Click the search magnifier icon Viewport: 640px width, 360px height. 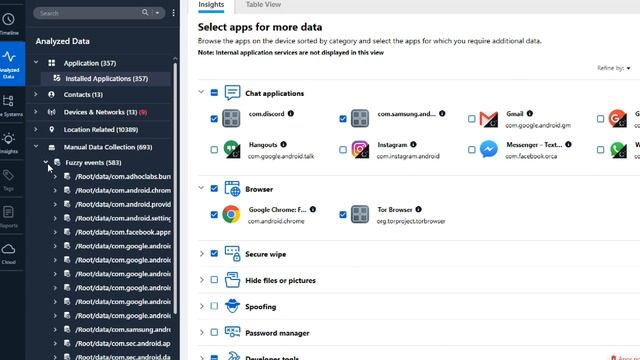coord(145,13)
